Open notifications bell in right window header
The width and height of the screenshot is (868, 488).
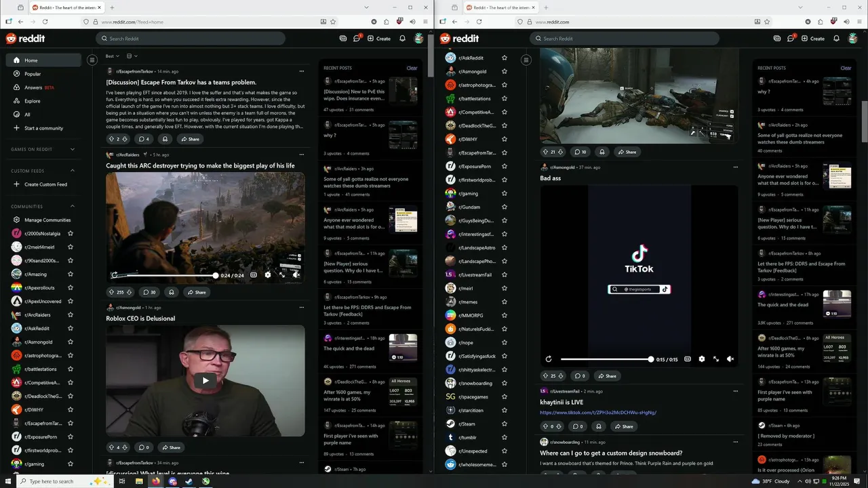click(x=836, y=39)
